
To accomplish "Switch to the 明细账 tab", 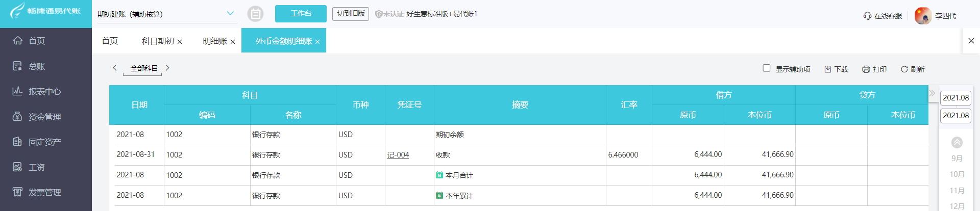I will click(x=214, y=41).
